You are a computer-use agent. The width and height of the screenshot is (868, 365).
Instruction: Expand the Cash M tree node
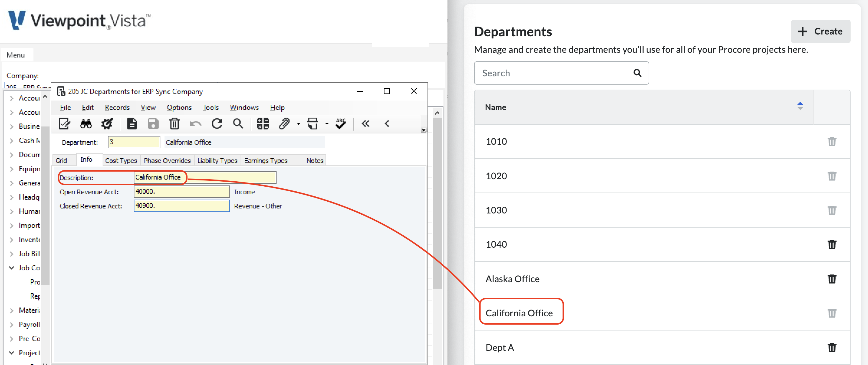tap(12, 141)
